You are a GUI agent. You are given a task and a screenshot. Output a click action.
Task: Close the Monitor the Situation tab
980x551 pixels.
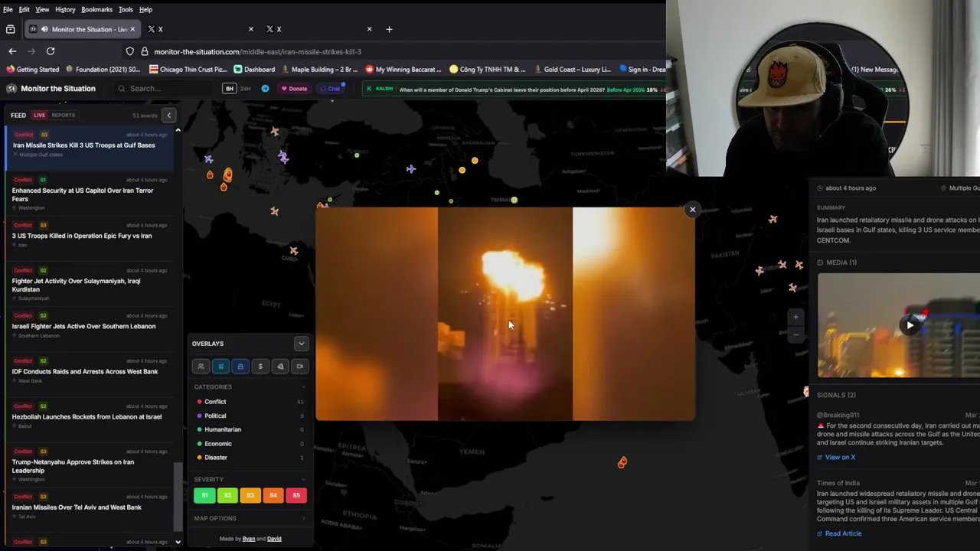click(132, 29)
